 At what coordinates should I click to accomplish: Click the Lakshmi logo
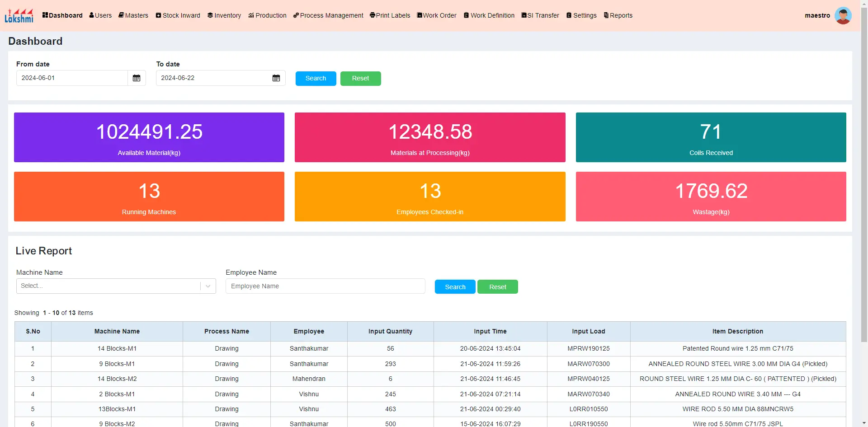[x=19, y=15]
